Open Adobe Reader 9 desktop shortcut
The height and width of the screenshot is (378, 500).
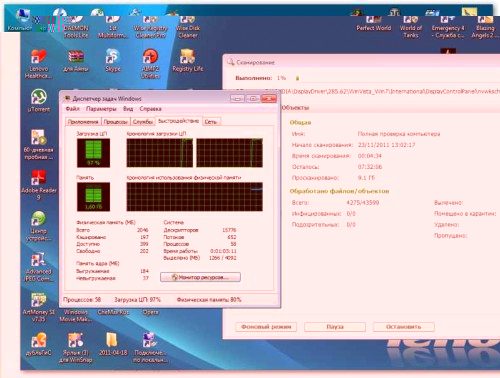click(x=39, y=185)
